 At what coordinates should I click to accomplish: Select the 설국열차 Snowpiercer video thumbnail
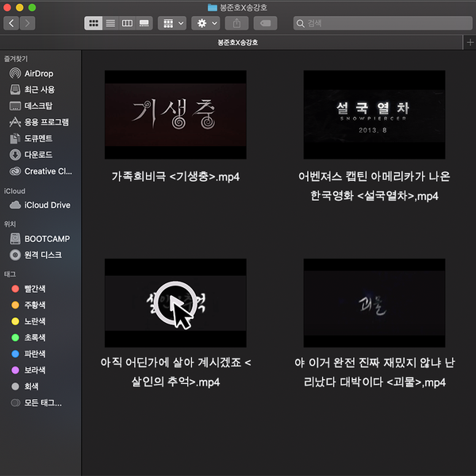(x=374, y=115)
